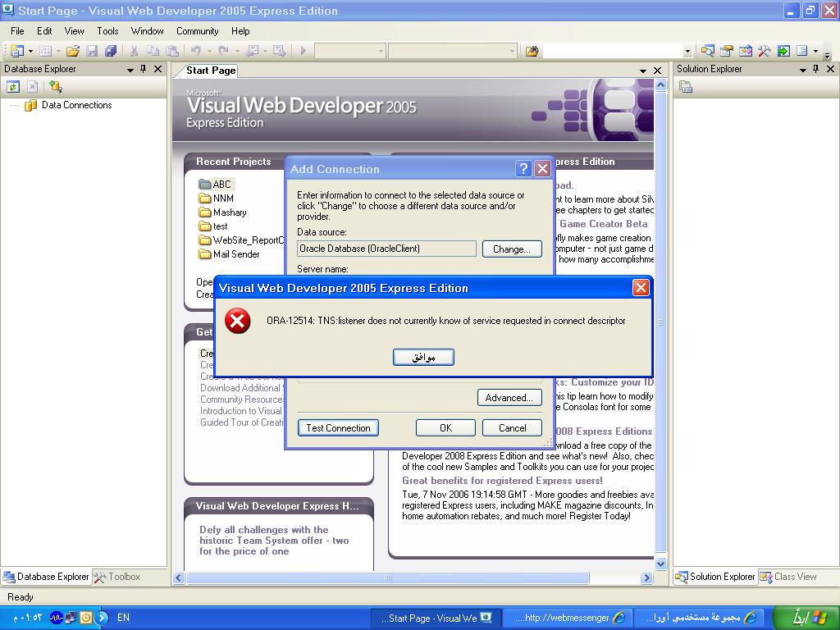The height and width of the screenshot is (630, 840).
Task: Click the Properties icon in Solution Explorer
Action: tap(686, 86)
